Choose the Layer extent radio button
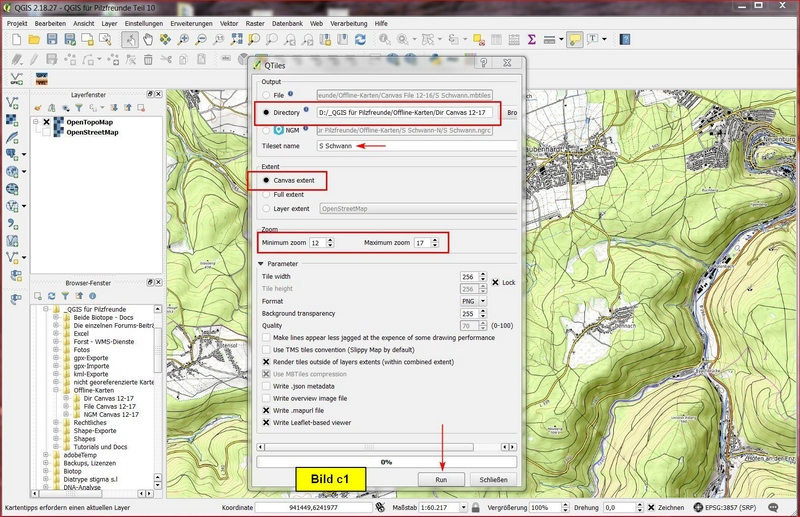 click(x=266, y=208)
